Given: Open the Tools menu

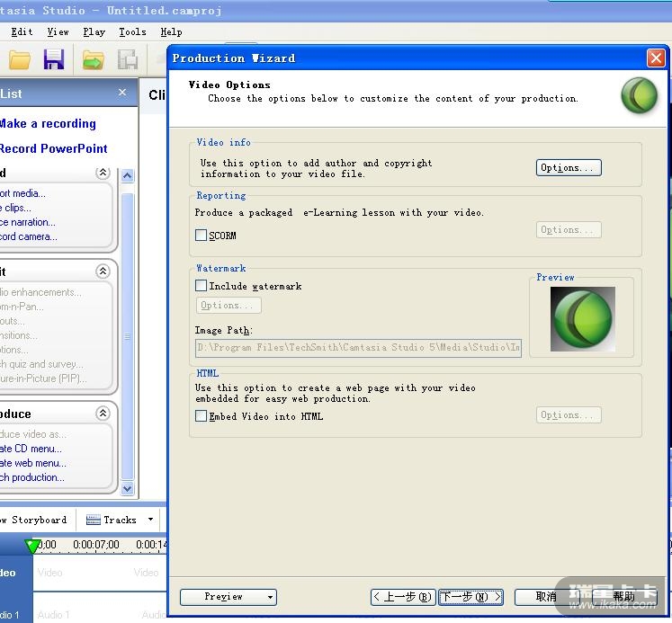Looking at the screenshot, I should tap(132, 32).
